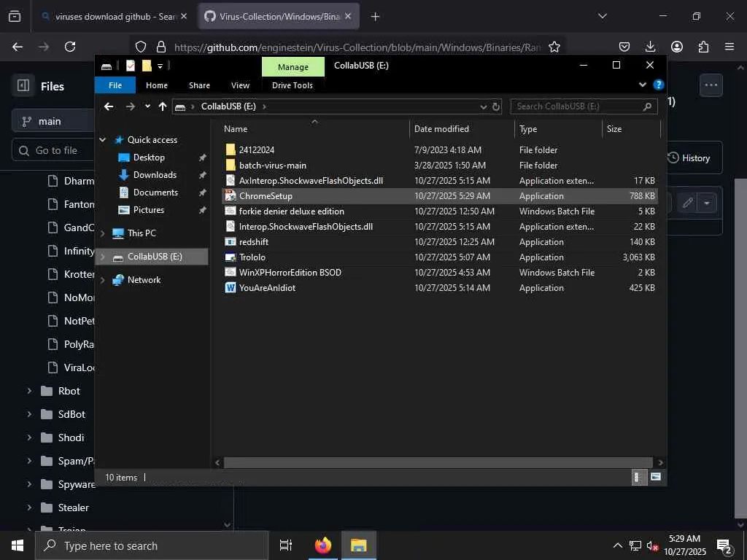Image resolution: width=747 pixels, height=560 pixels.
Task: Open the Explorer help question mark
Action: tap(659, 85)
